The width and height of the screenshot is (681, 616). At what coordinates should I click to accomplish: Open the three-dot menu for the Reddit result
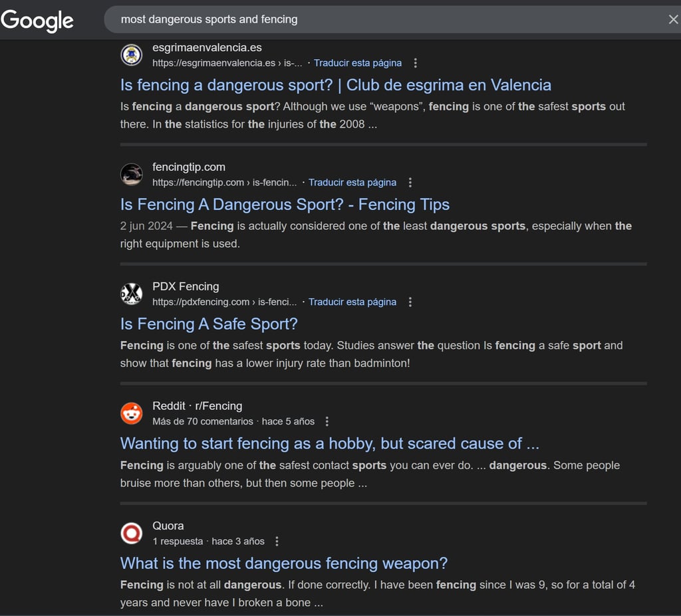pyautogui.click(x=327, y=421)
